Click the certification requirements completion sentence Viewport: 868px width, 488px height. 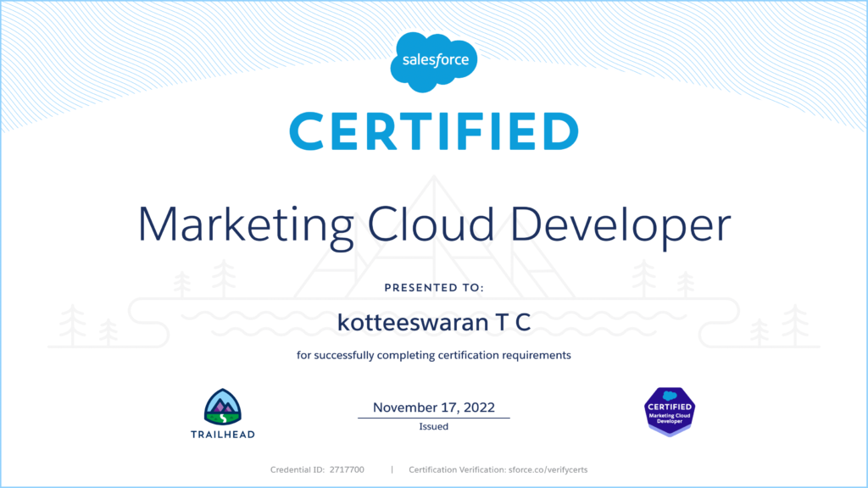[434, 355]
